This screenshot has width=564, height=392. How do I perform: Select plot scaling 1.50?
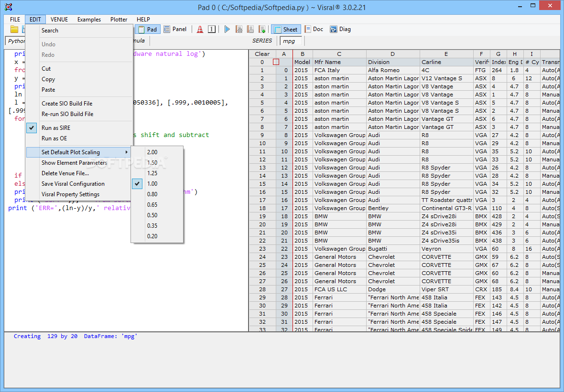click(152, 163)
